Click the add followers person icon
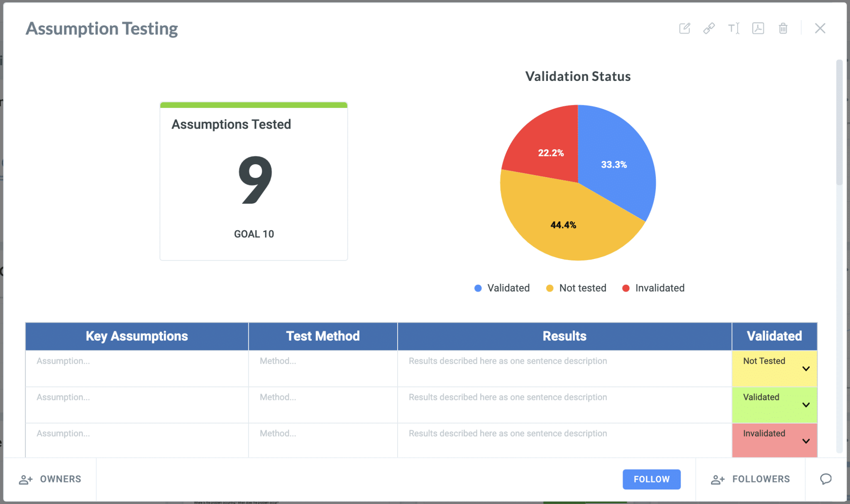Screen dimensions: 850x504 coord(718,480)
